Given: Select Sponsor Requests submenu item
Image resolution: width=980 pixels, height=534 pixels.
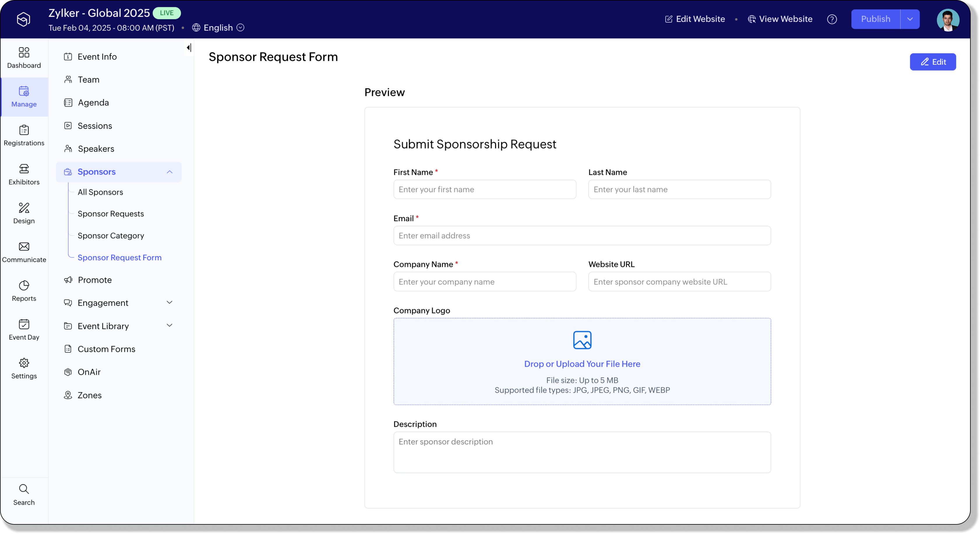Looking at the screenshot, I should (111, 214).
